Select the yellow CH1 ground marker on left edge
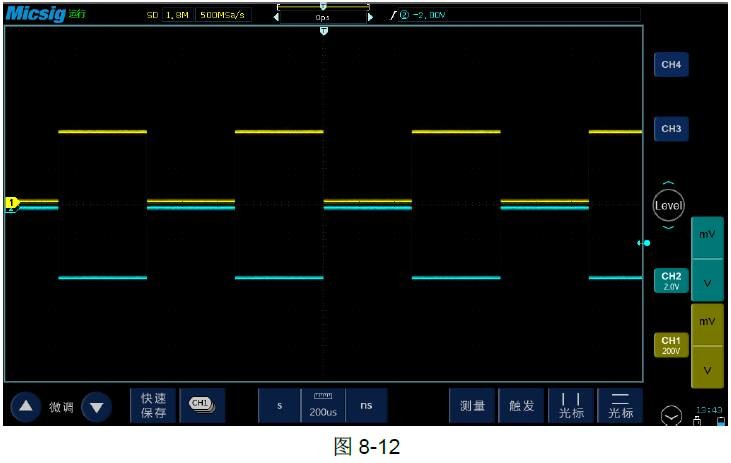Viewport: 731px width, 463px height. pos(11,204)
